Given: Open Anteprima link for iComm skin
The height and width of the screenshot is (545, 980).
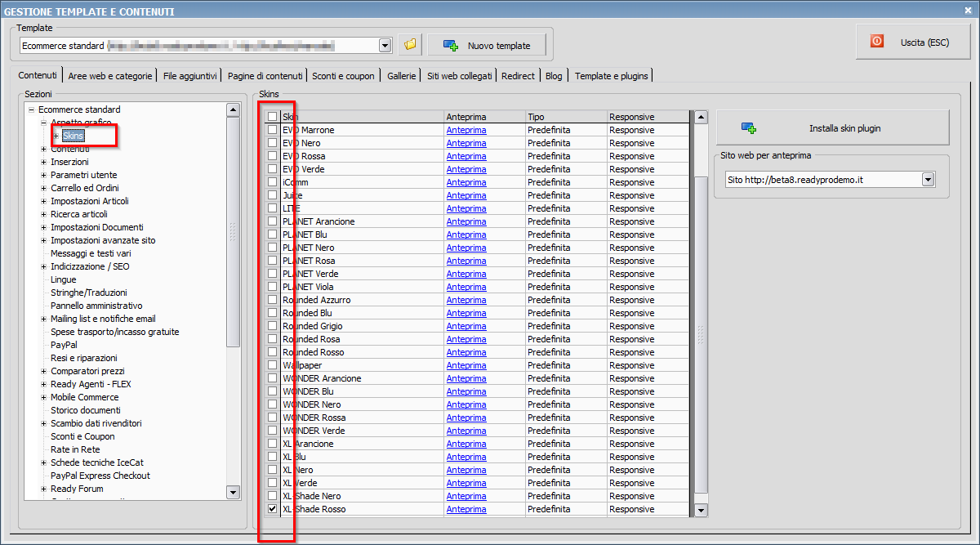Looking at the screenshot, I should pos(465,182).
